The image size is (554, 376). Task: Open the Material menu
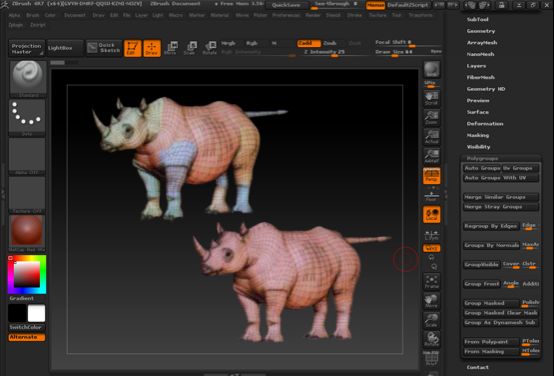click(219, 16)
